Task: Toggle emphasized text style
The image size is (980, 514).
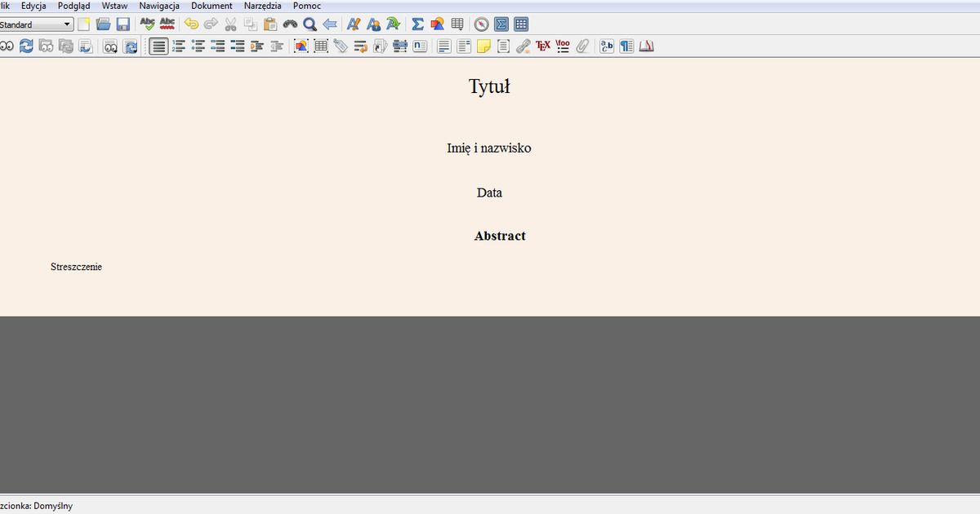Action: (x=354, y=24)
